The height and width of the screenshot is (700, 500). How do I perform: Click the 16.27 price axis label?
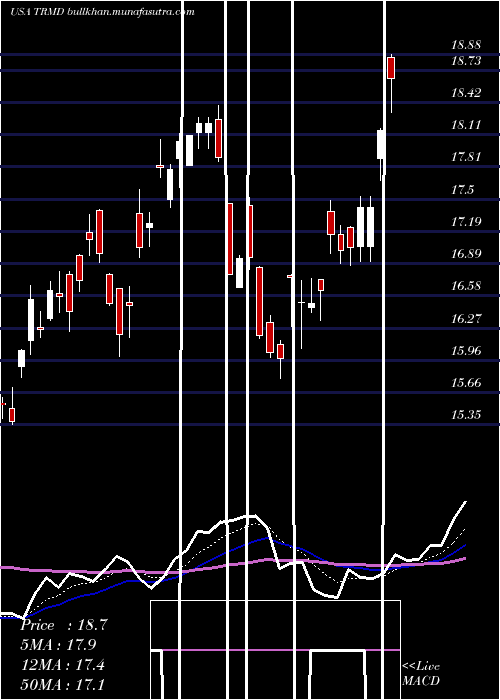466,319
